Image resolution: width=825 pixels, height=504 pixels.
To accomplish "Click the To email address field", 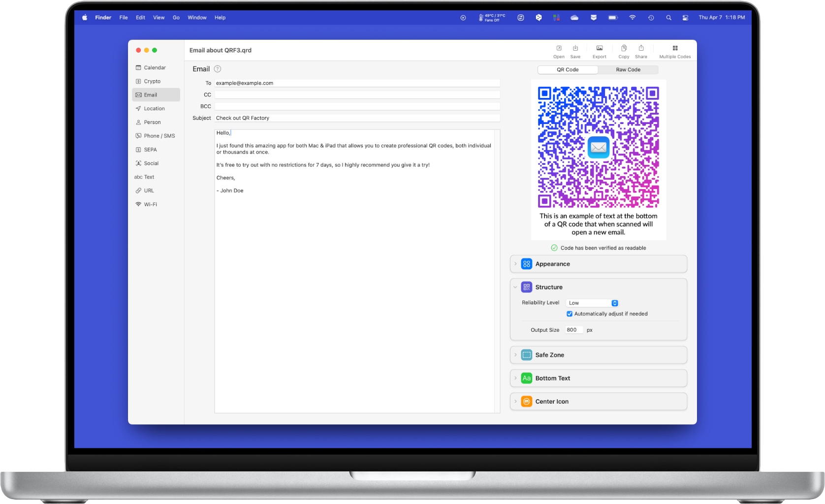I will pyautogui.click(x=357, y=83).
